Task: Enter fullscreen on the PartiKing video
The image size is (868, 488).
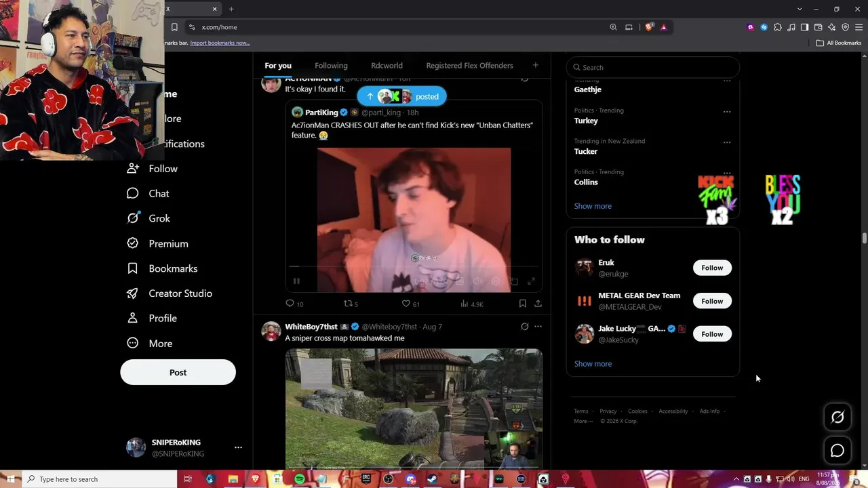Action: pos(531,281)
